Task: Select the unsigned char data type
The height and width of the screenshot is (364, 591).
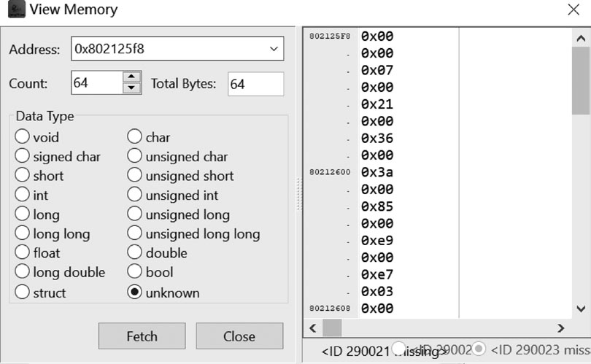Action: click(x=134, y=157)
